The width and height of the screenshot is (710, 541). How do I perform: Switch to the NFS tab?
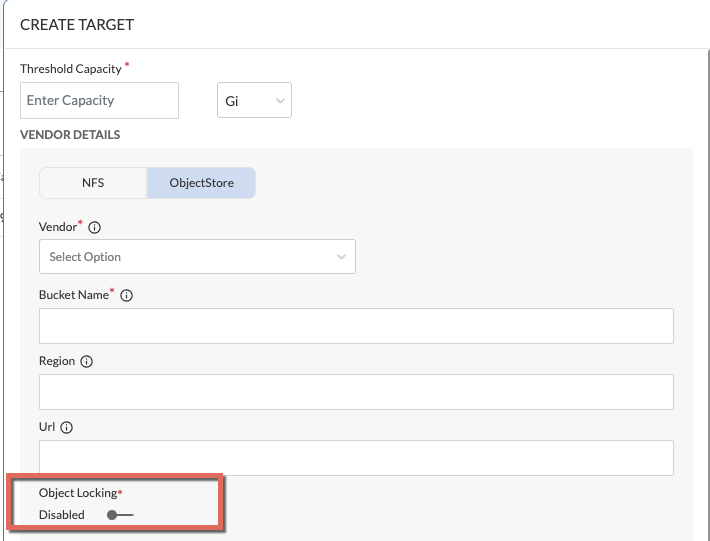click(93, 183)
